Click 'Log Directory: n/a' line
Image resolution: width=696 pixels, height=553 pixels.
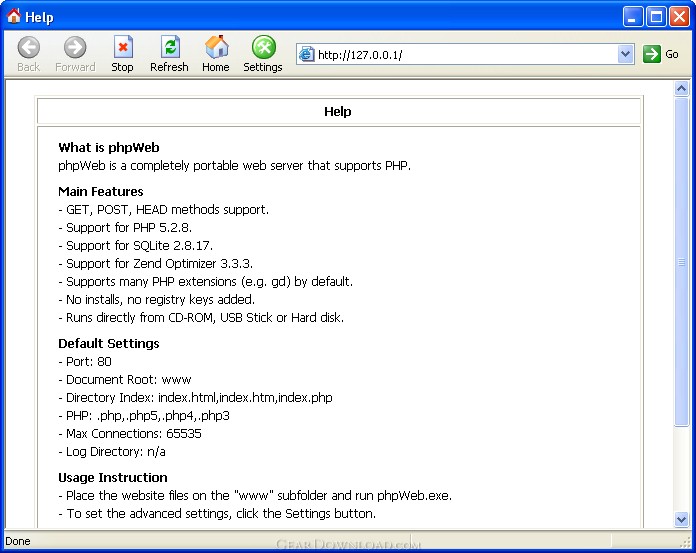coord(112,451)
